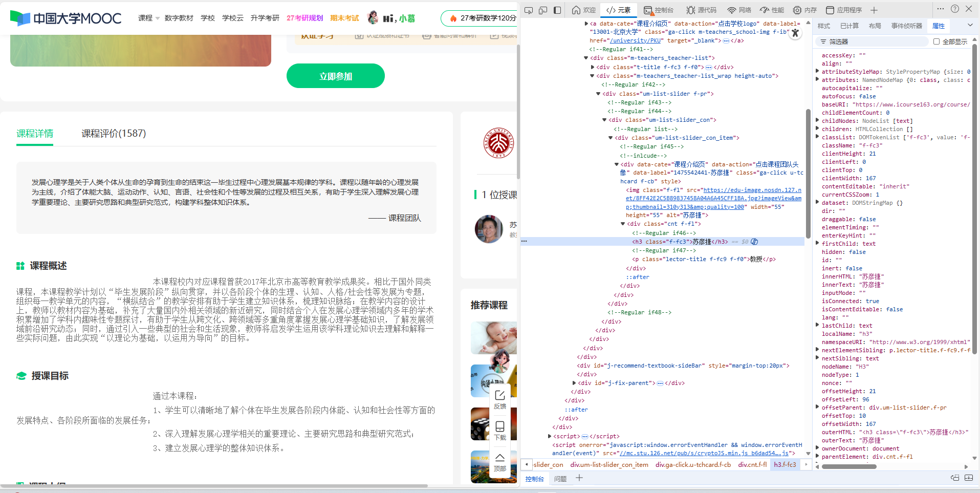Image resolution: width=980 pixels, height=493 pixels.
Task: Open the cryptoJS.min.js script source link
Action: pos(704,453)
